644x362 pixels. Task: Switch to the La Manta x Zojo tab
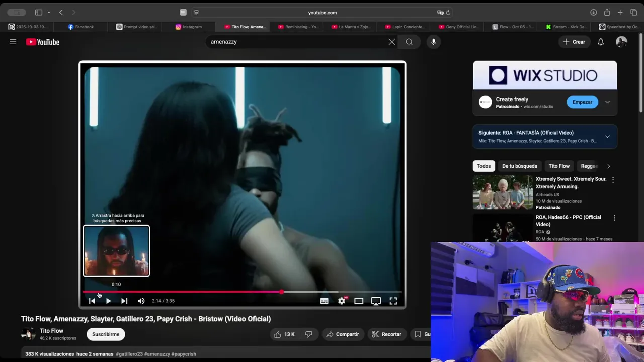tap(352, 27)
